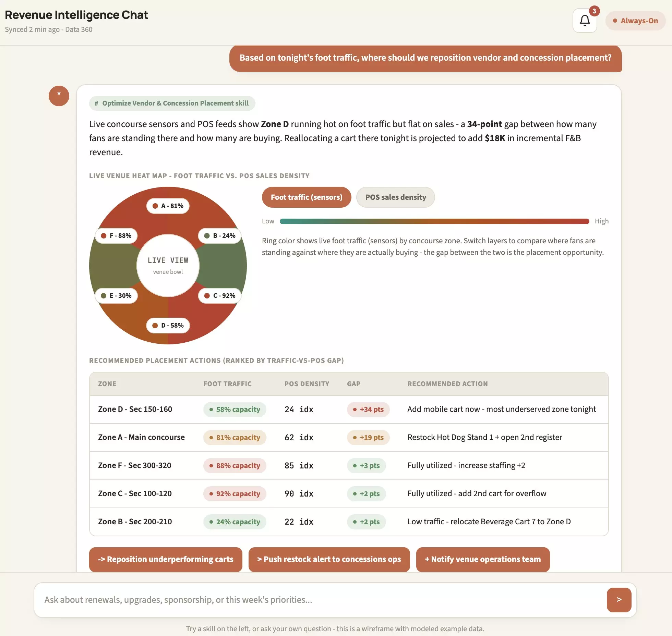Image resolution: width=672 pixels, height=636 pixels.
Task: Select zone A - 81% marker on heat map
Action: 168,206
